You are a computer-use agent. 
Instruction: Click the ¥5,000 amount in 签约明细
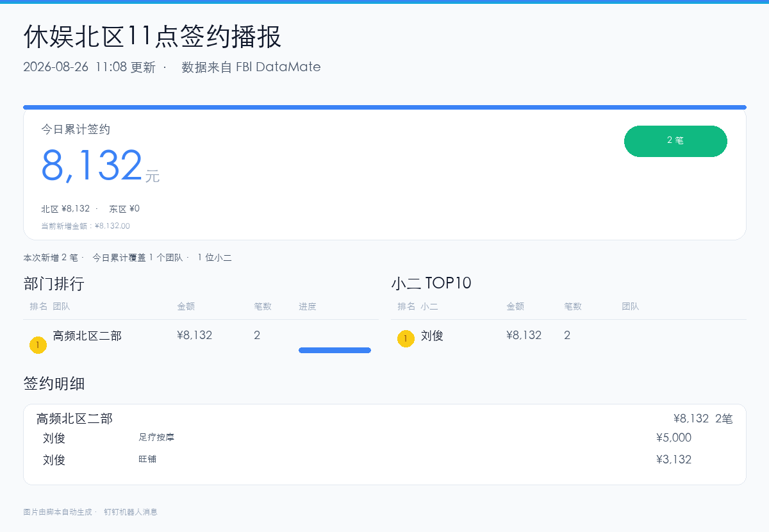coord(674,438)
